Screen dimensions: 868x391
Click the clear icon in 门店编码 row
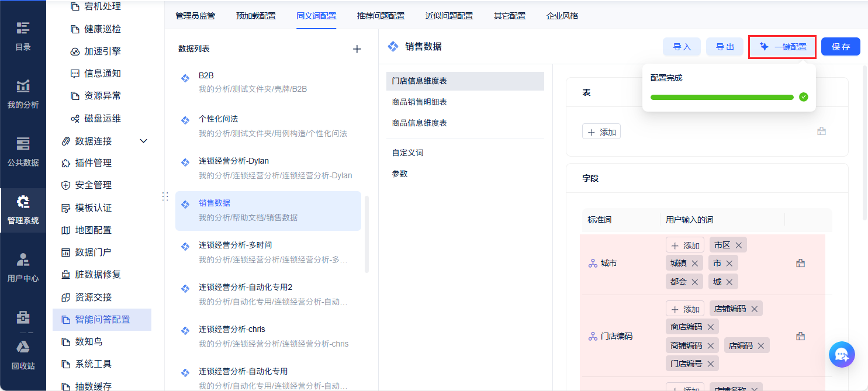click(x=801, y=337)
